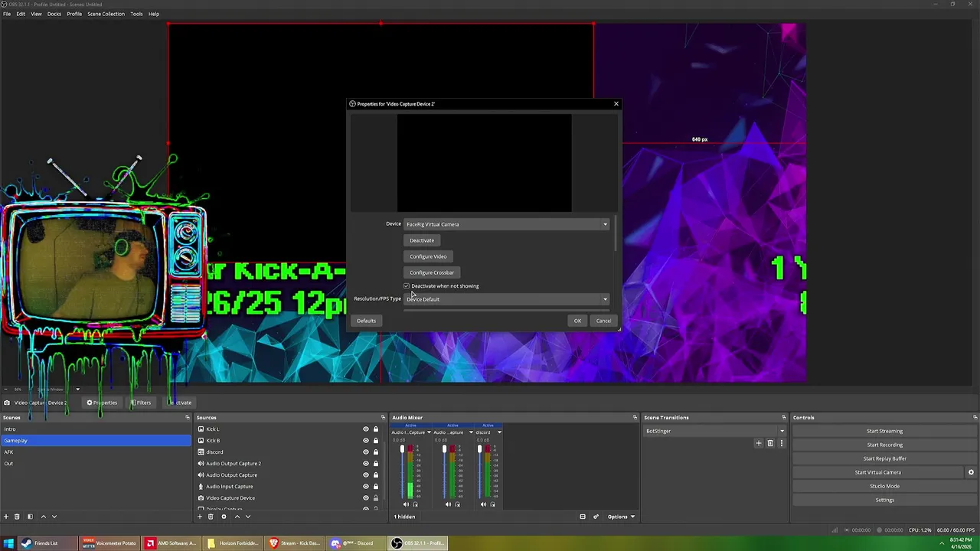Move source up arrow in Sources toolbar
980x551 pixels.
(x=237, y=517)
